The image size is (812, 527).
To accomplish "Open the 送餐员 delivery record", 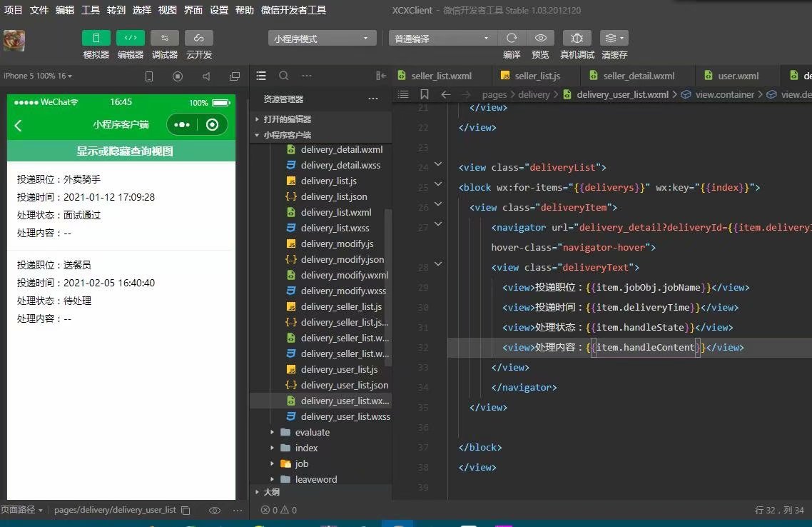I will point(121,292).
